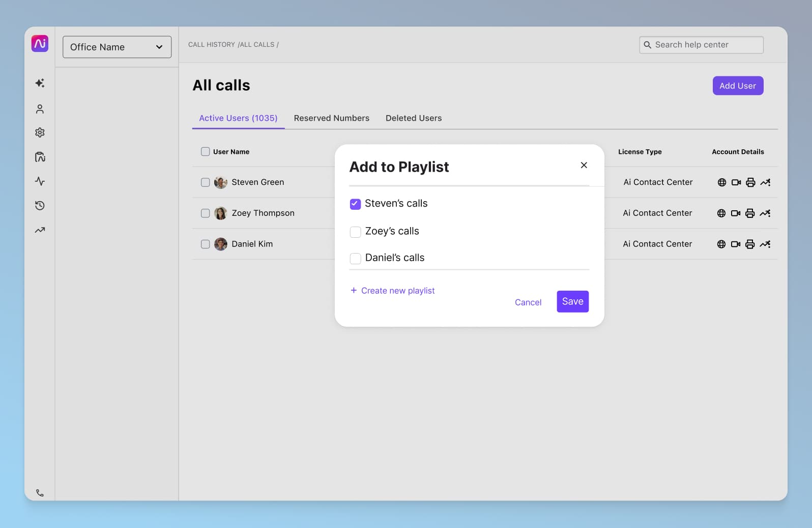Click video camera icon in Zoey Thompson's row

pyautogui.click(x=735, y=213)
